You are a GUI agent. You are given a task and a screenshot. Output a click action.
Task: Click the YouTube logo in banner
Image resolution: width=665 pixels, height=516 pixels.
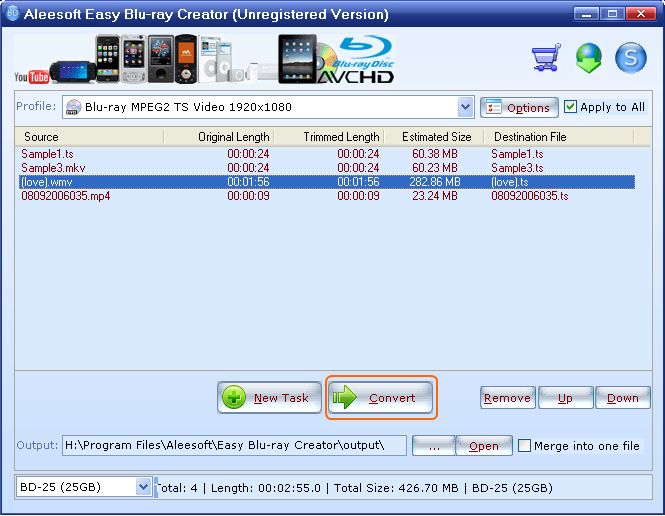pos(31,77)
